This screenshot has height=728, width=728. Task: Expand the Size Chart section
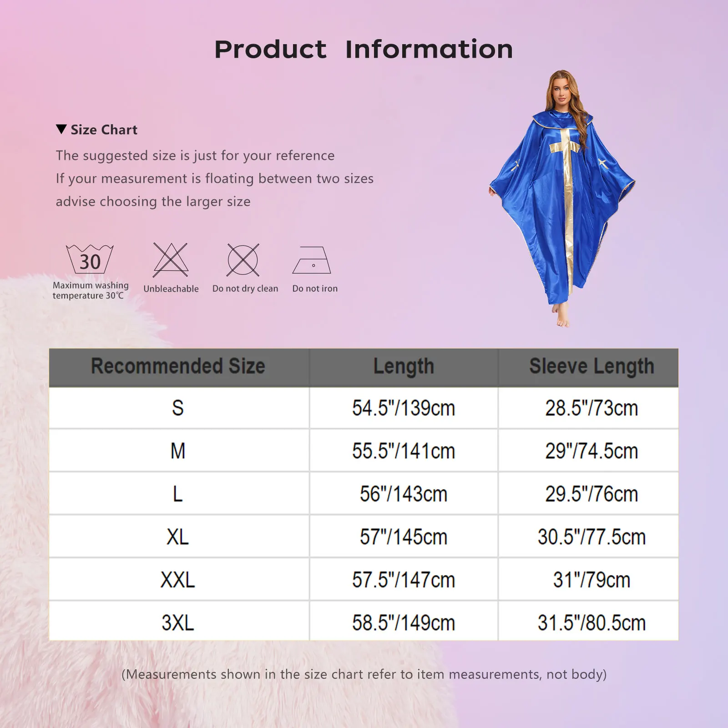point(102,130)
